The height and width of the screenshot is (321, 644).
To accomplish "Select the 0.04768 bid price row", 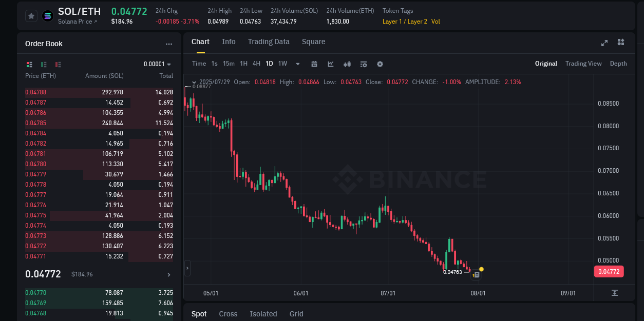I will 99,313.
